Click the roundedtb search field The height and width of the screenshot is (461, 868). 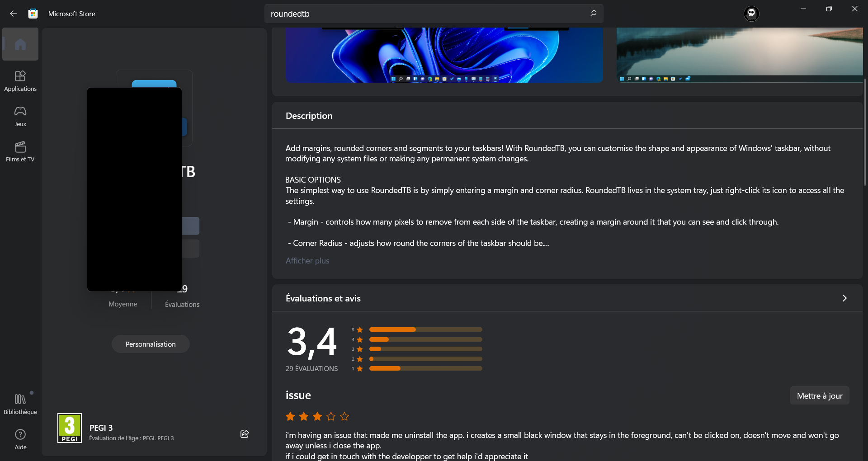[x=434, y=14]
